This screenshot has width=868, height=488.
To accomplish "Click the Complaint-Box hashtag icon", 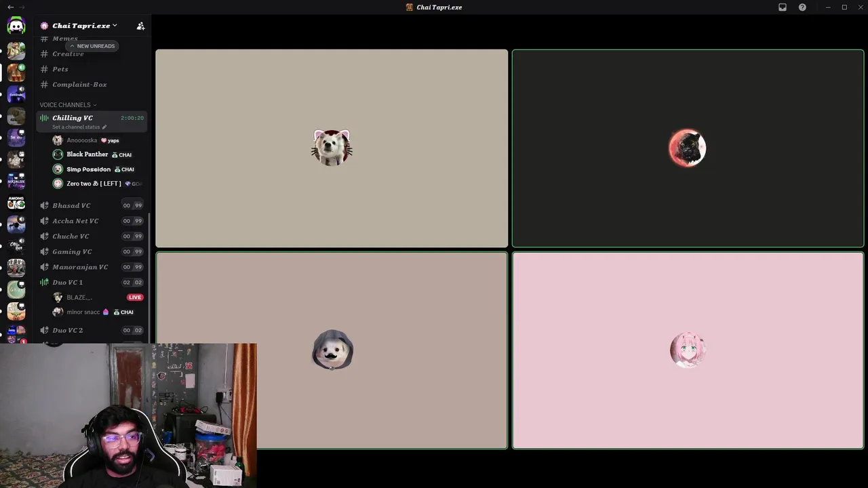I will (44, 85).
